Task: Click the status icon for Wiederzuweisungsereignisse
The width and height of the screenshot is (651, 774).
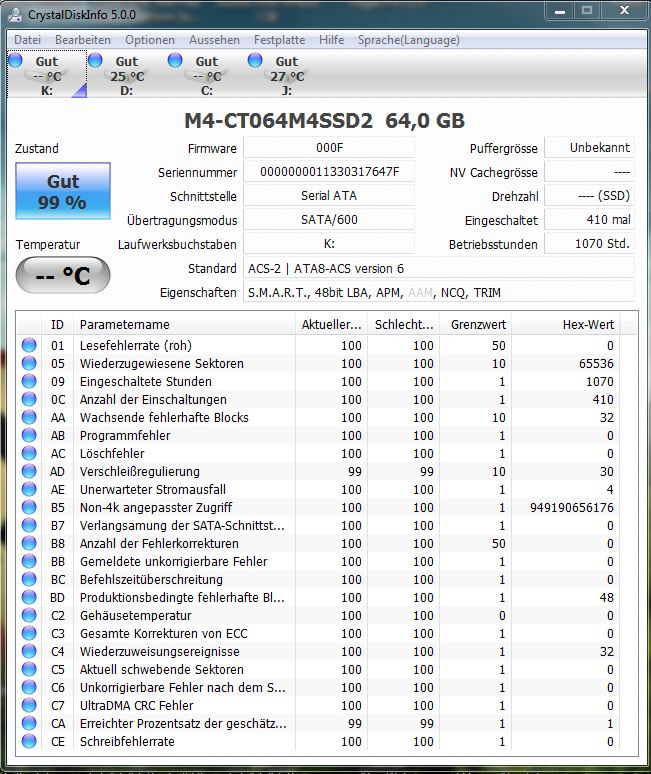Action: [29, 651]
